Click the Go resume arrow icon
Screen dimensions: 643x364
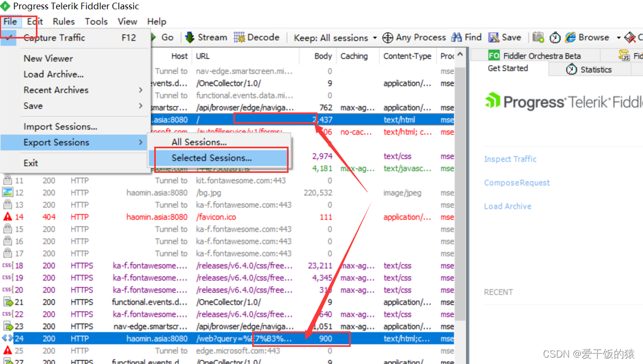pyautogui.click(x=153, y=37)
